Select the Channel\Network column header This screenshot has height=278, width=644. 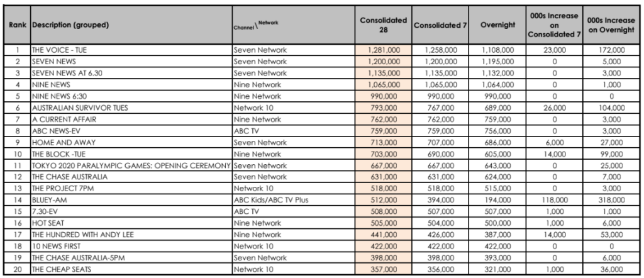coord(293,25)
